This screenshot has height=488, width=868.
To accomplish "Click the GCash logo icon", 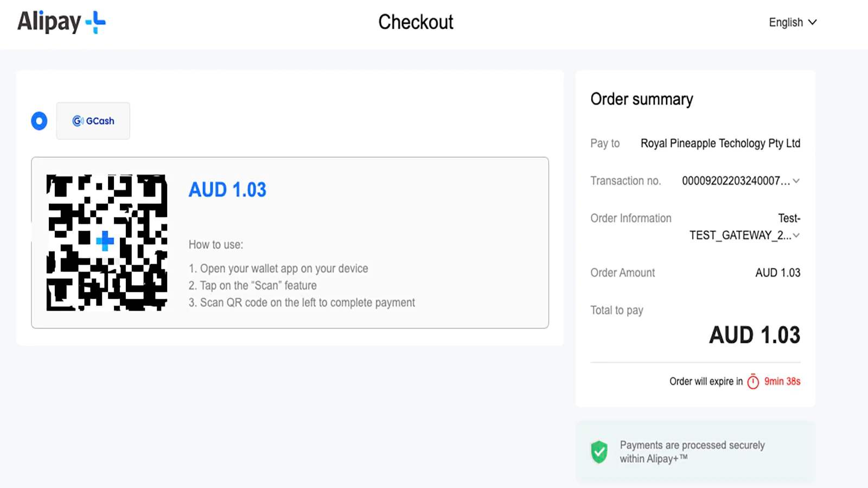I will [x=78, y=121].
